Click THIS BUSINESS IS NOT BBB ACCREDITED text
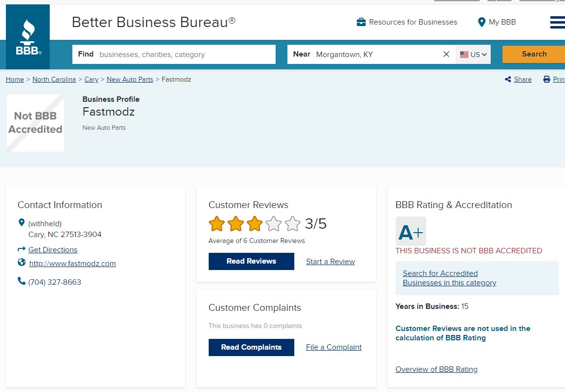The height and width of the screenshot is (392, 565). (x=469, y=251)
